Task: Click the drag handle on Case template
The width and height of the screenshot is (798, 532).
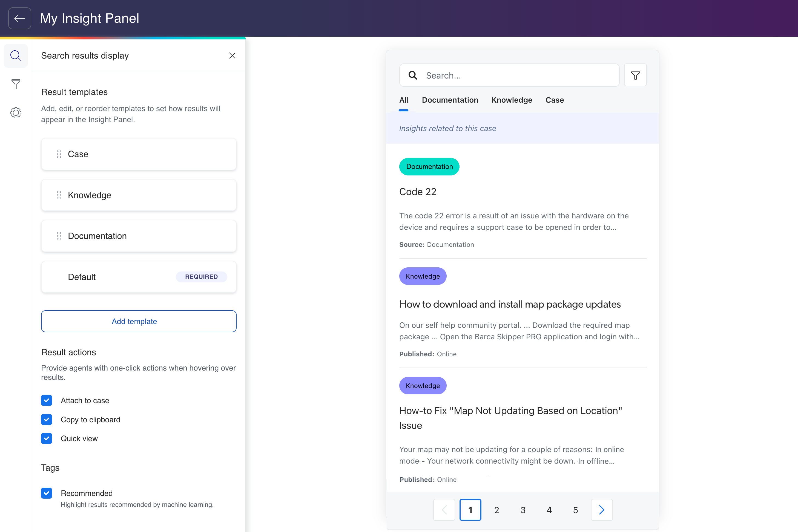Action: coord(59,154)
